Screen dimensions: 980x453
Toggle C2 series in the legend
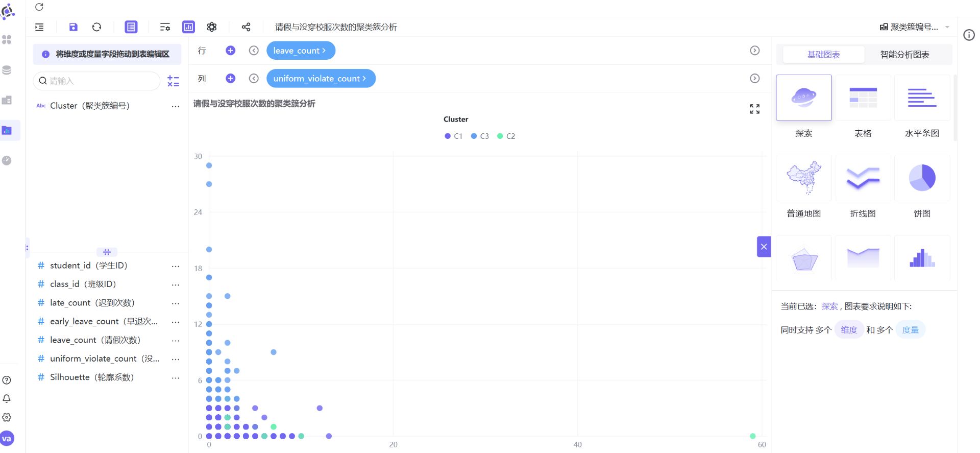click(x=506, y=136)
